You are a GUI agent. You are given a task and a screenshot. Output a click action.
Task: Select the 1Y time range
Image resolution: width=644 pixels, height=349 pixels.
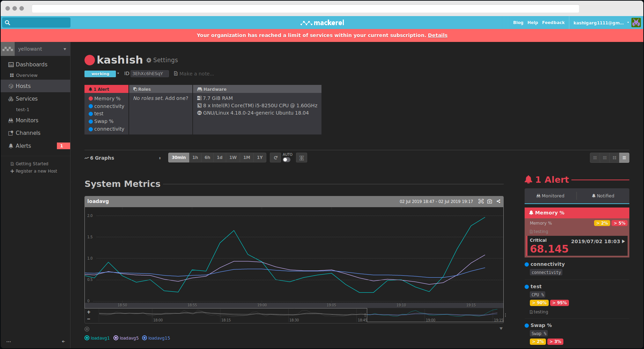(260, 158)
